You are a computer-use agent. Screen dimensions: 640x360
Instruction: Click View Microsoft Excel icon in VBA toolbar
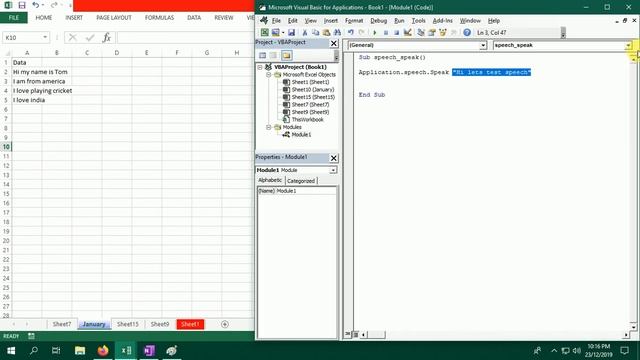pos(264,32)
